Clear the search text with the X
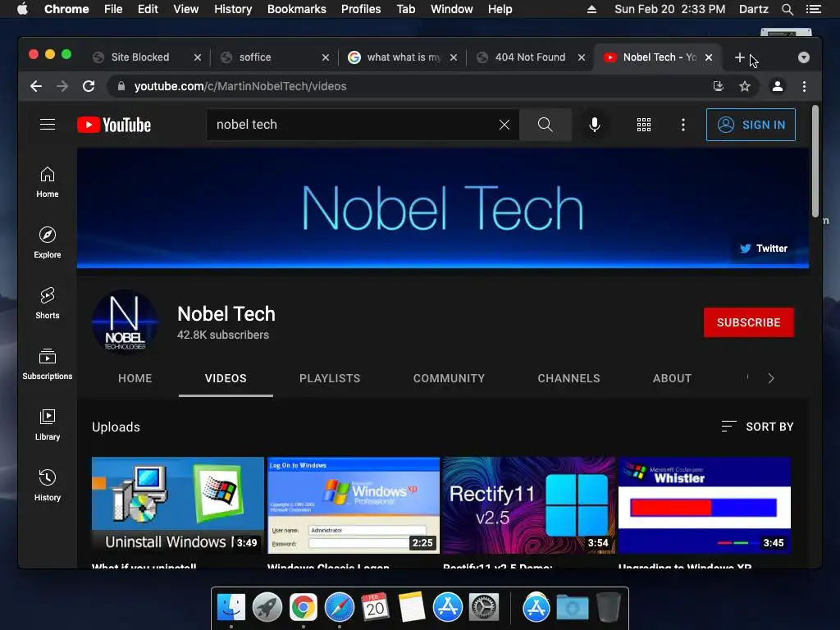The width and height of the screenshot is (840, 630). (504, 125)
